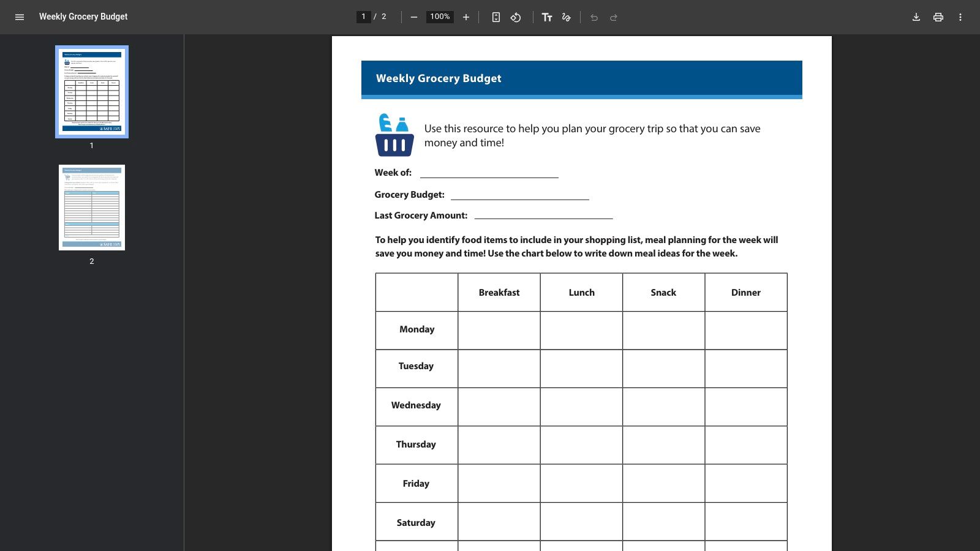980x551 pixels.
Task: Click the Saturday row label
Action: click(416, 523)
